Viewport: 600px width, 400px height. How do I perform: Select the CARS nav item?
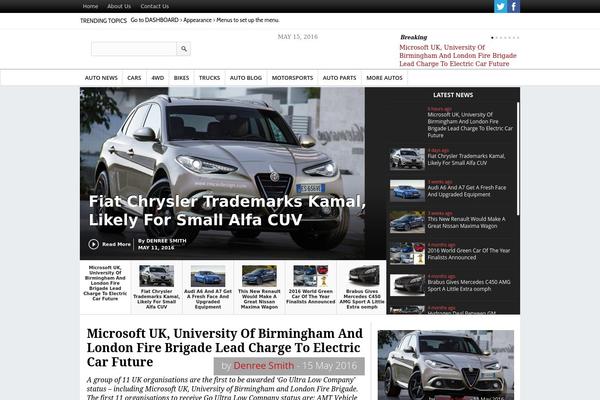point(134,78)
